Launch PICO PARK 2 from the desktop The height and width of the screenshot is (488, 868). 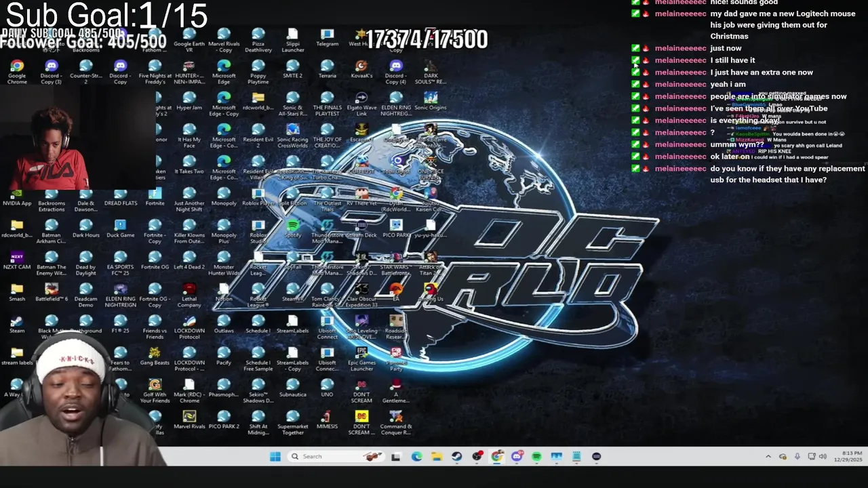[224, 419]
